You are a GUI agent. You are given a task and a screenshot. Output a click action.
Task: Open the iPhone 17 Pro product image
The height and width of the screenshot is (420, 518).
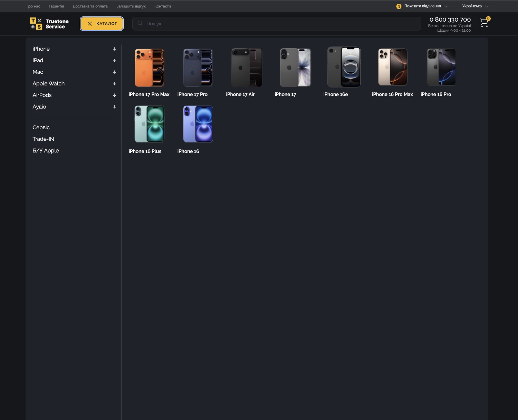[198, 68]
